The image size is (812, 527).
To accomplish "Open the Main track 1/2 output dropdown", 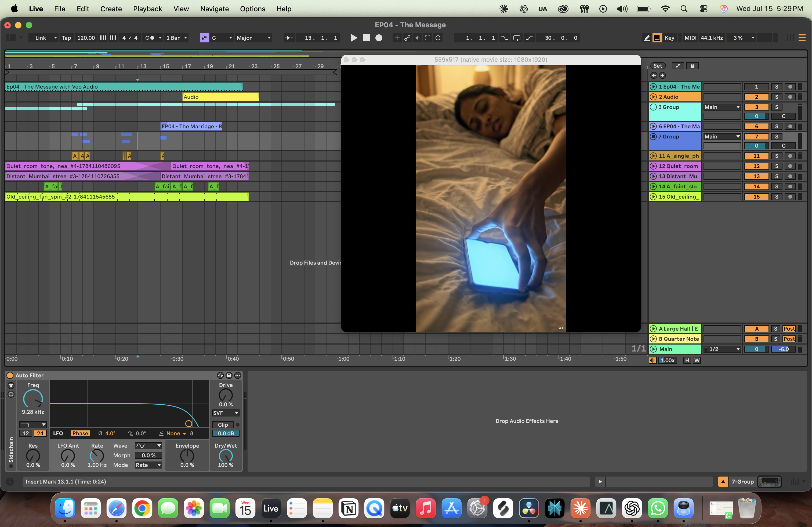I will click(x=722, y=349).
